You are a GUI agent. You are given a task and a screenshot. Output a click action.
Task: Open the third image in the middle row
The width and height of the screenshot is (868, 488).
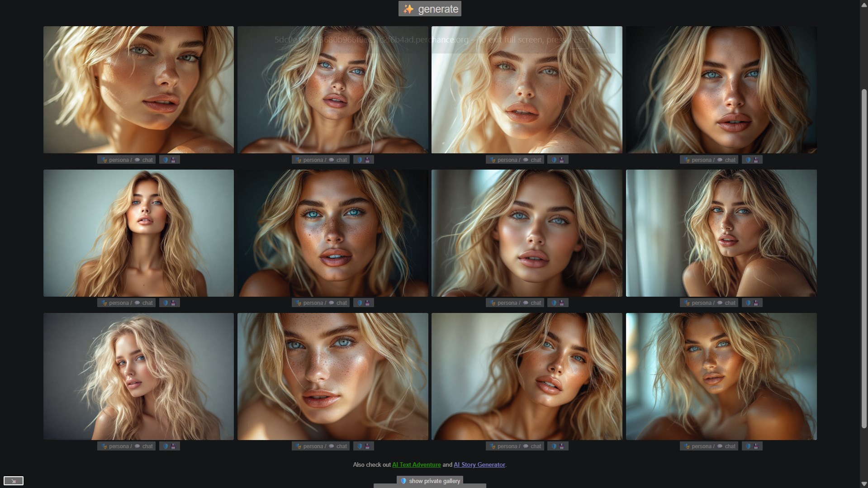pos(527,233)
